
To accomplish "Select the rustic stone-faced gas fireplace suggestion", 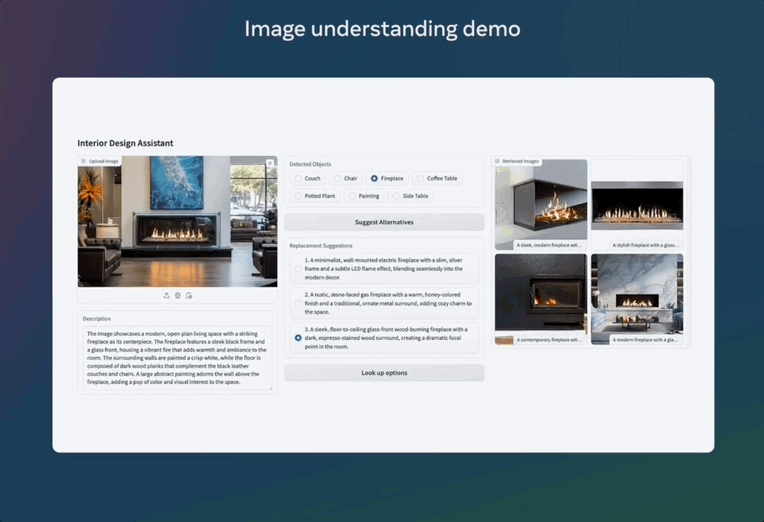I will tap(298, 302).
